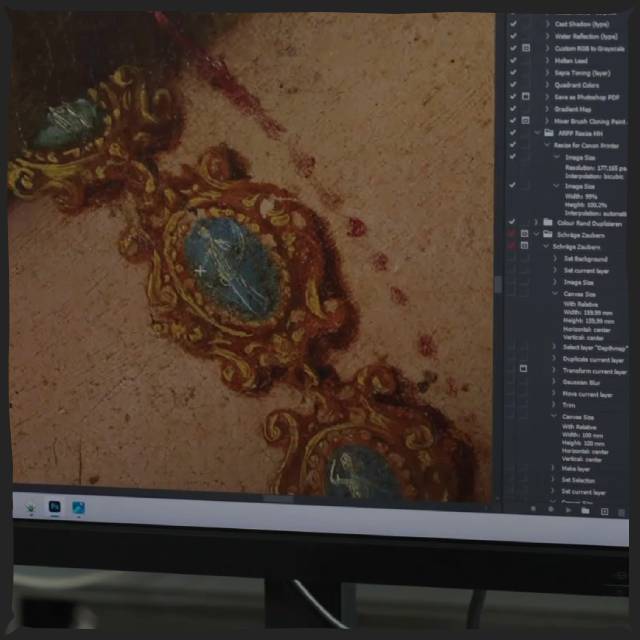Select the Move current layer step

pos(587,394)
